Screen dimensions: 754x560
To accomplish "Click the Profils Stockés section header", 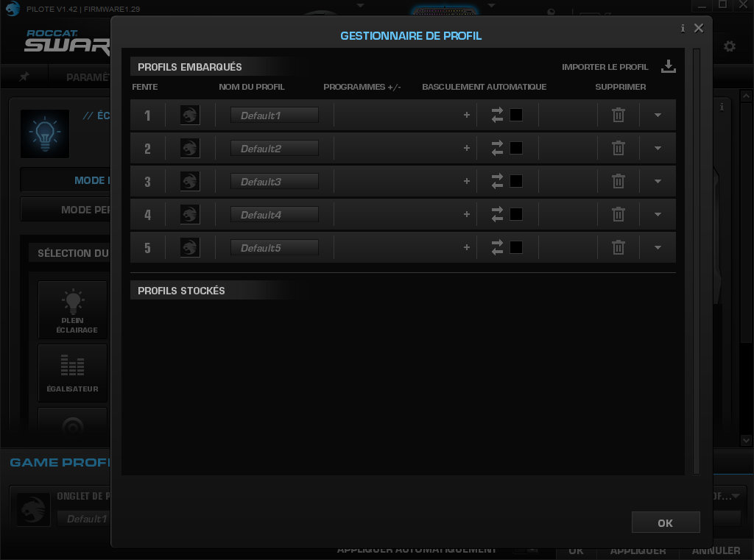I will pos(181,291).
